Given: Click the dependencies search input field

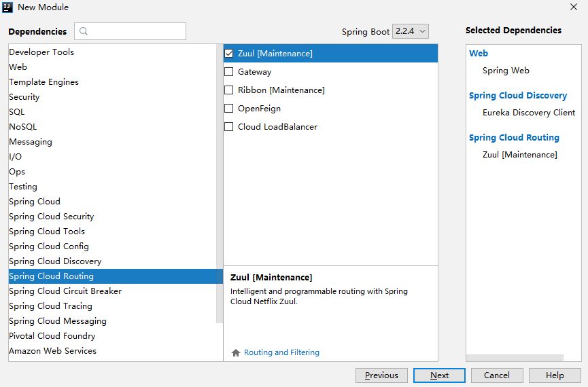Looking at the screenshot, I should coord(130,31).
